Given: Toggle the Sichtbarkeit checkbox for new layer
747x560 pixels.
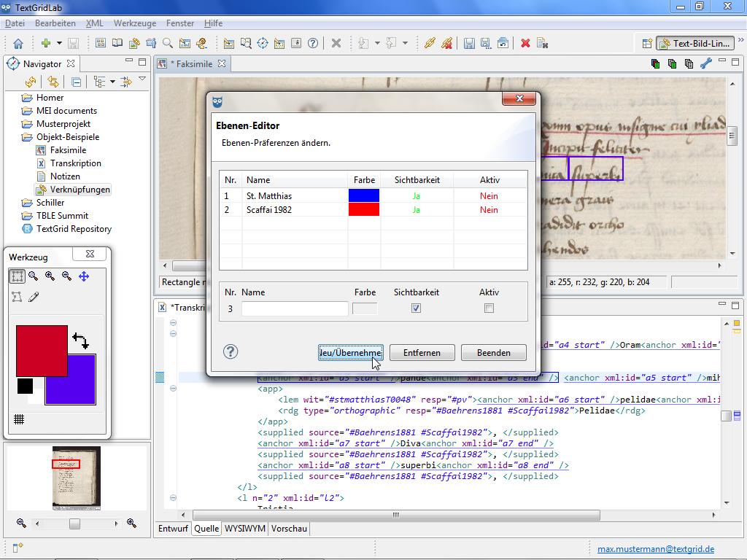Looking at the screenshot, I should click(x=416, y=308).
